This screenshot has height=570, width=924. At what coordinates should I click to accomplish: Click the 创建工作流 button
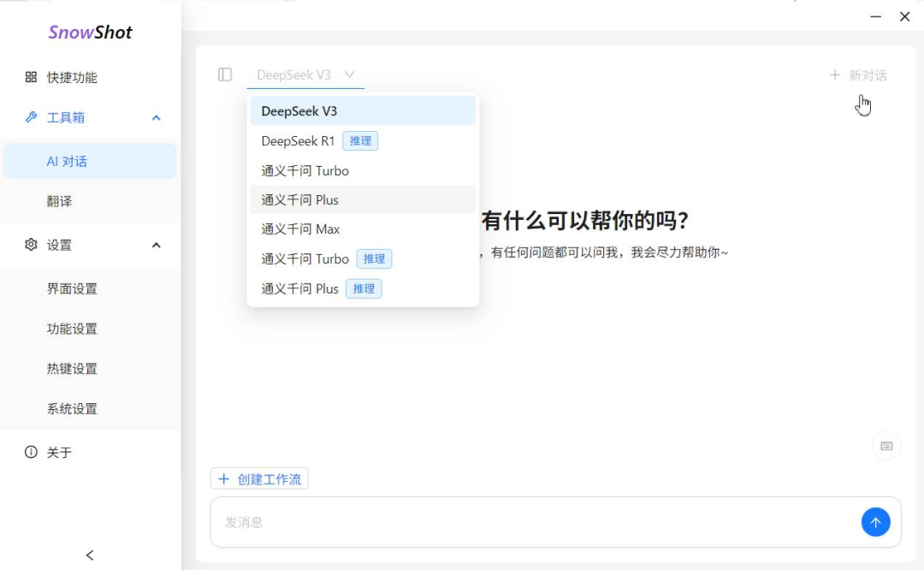tap(259, 478)
